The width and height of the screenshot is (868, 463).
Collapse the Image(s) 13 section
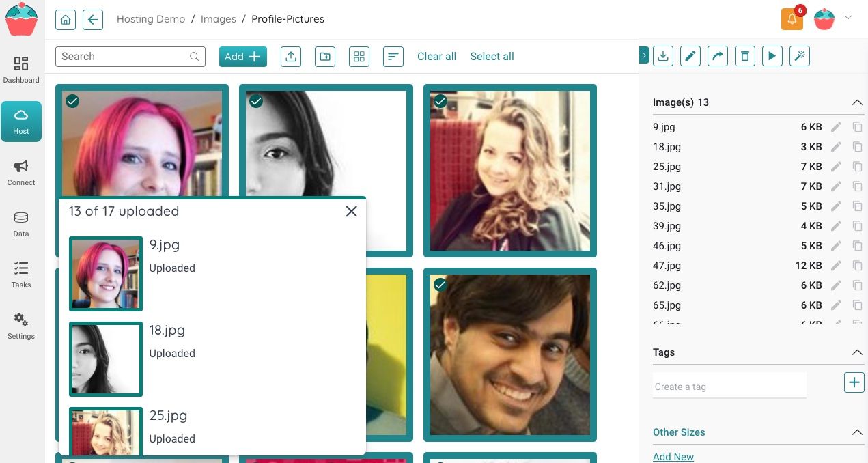[857, 102]
